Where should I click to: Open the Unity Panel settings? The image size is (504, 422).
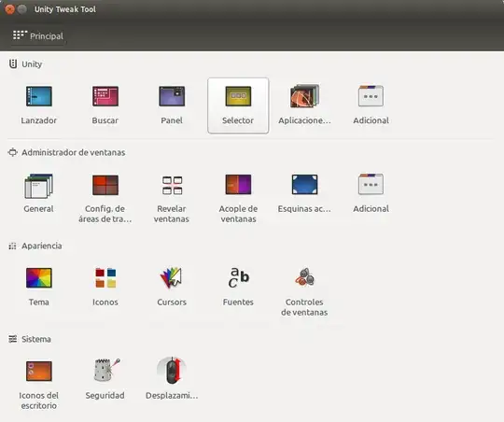(x=172, y=105)
